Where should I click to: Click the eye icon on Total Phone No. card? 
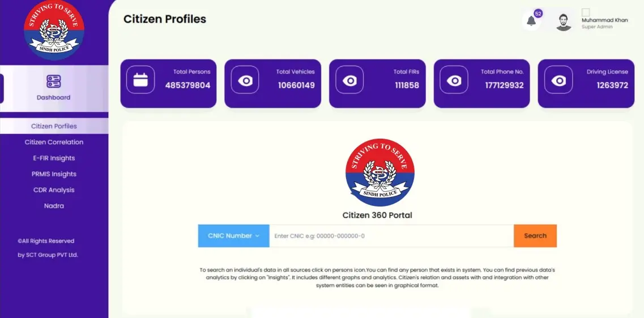[x=454, y=80]
